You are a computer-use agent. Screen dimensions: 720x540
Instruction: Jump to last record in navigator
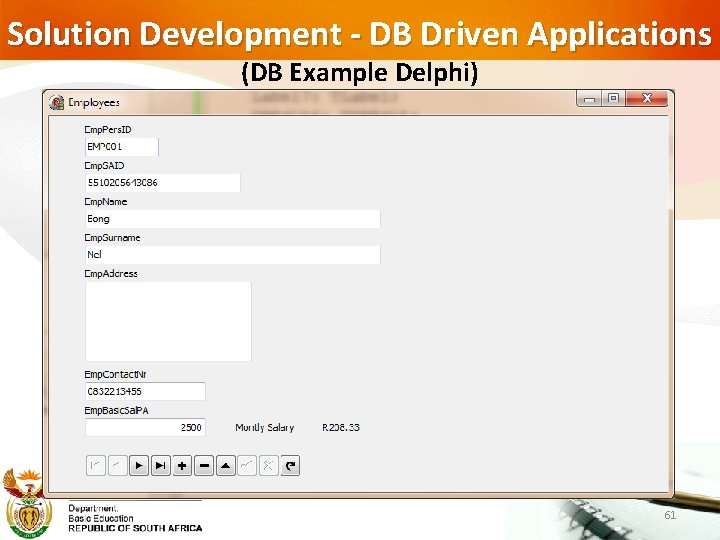160,466
